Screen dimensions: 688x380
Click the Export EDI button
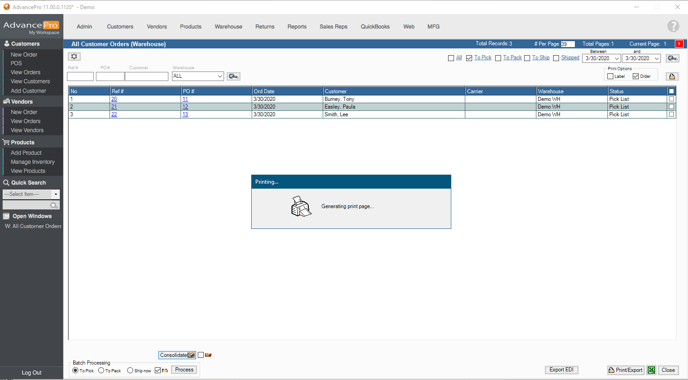(562, 370)
